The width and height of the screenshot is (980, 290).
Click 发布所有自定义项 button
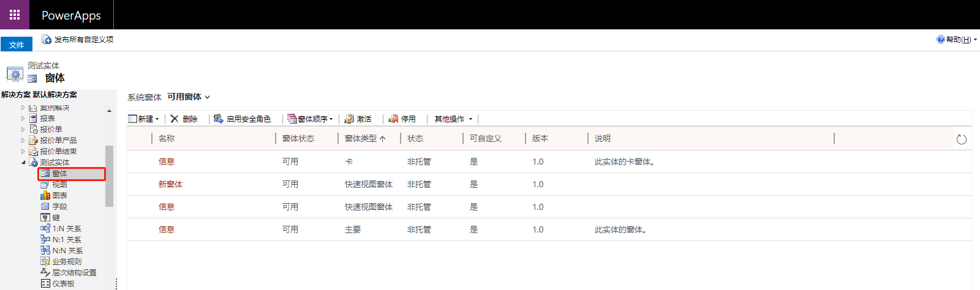click(77, 39)
